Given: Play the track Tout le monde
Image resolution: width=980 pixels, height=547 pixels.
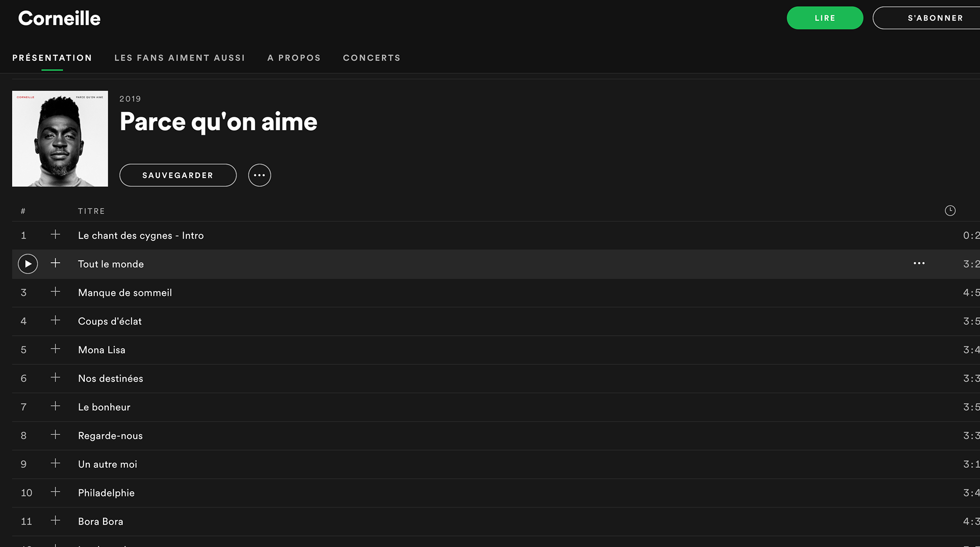Looking at the screenshot, I should tap(28, 264).
